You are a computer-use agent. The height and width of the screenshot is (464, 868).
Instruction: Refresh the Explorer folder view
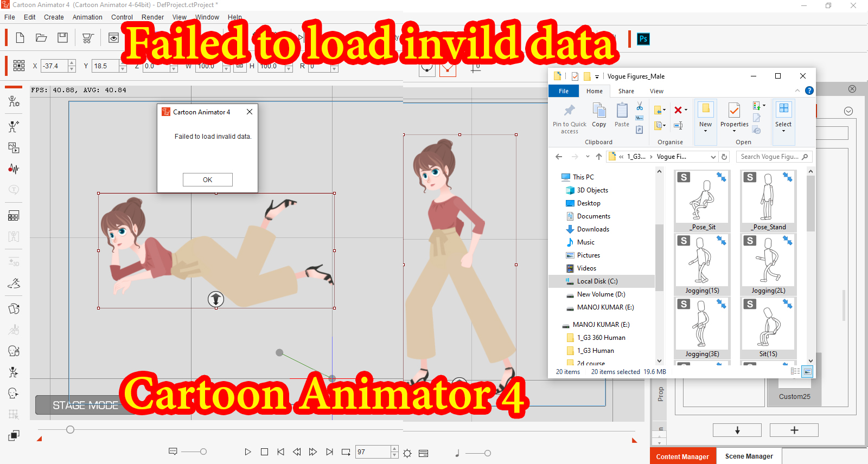(x=724, y=157)
